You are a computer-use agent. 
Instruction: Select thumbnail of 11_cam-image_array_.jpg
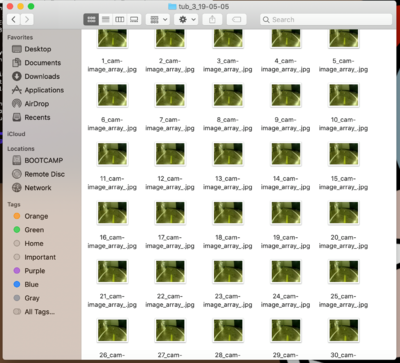point(112,154)
